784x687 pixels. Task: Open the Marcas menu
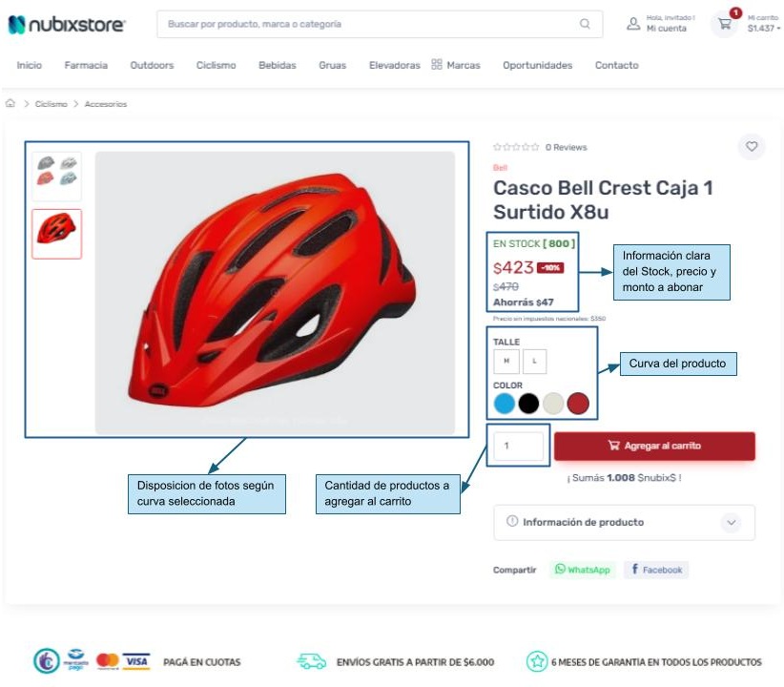pos(463,65)
